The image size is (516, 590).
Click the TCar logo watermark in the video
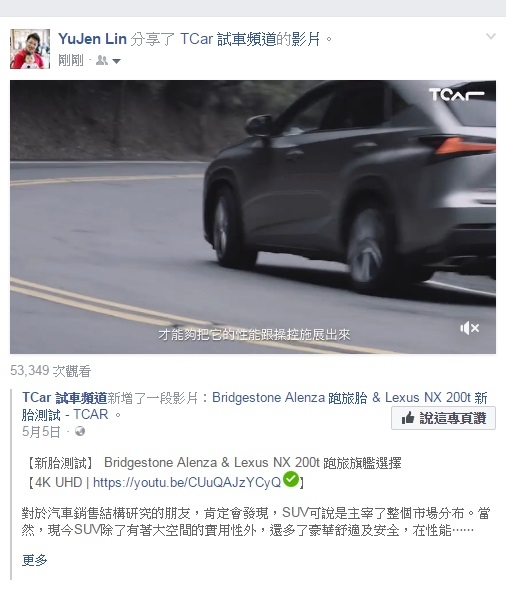point(456,95)
